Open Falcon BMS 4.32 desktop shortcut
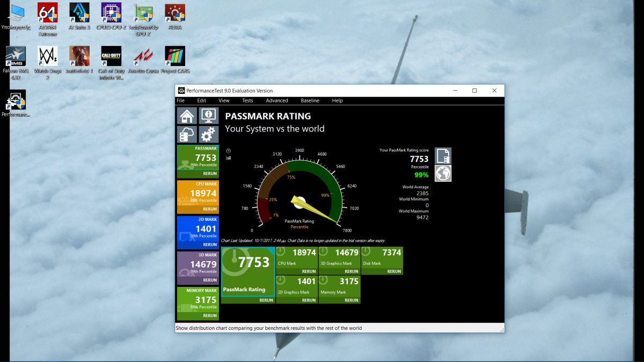Image resolution: width=644 pixels, height=362 pixels. pos(16,63)
